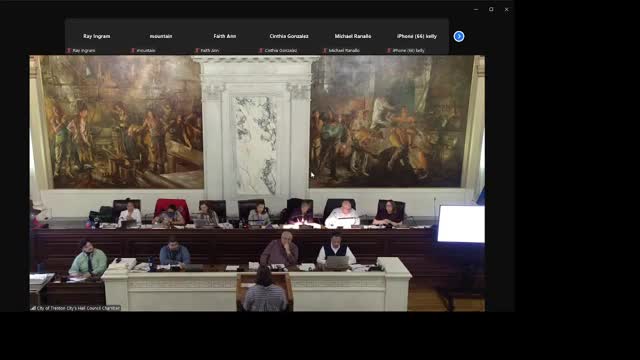Select the mountain participant tile
The image size is (640, 360).
(x=161, y=36)
